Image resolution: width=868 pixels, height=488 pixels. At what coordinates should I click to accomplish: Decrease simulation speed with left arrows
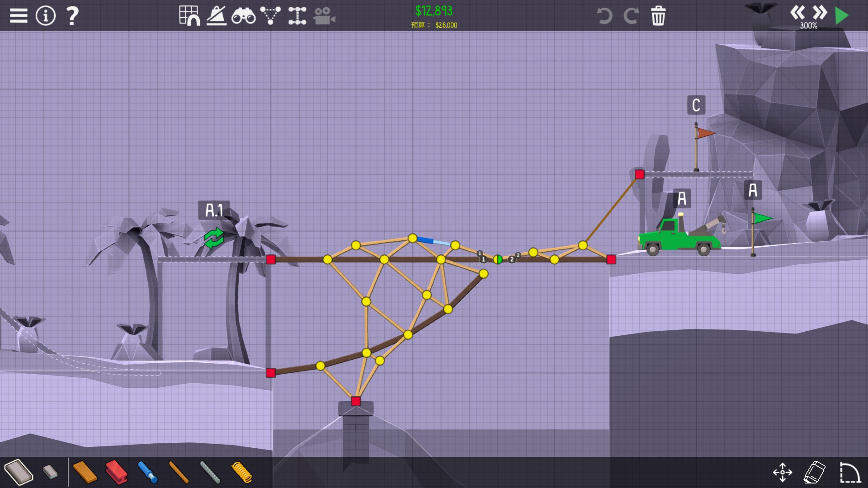point(797,12)
